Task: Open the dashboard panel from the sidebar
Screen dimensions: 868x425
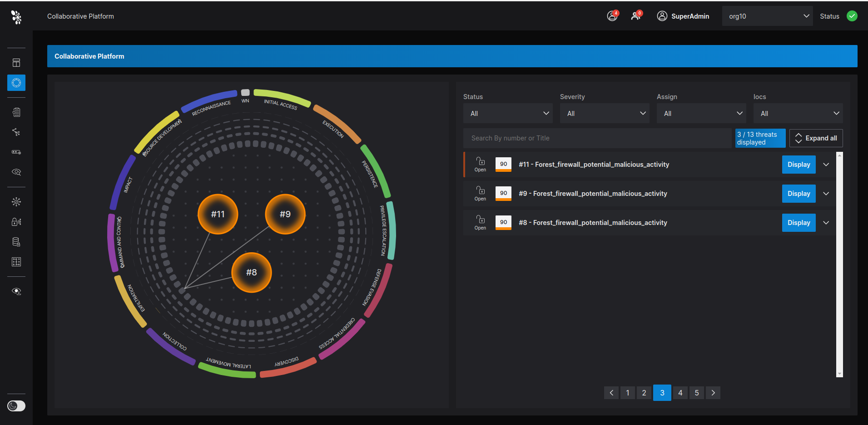Action: point(16,62)
